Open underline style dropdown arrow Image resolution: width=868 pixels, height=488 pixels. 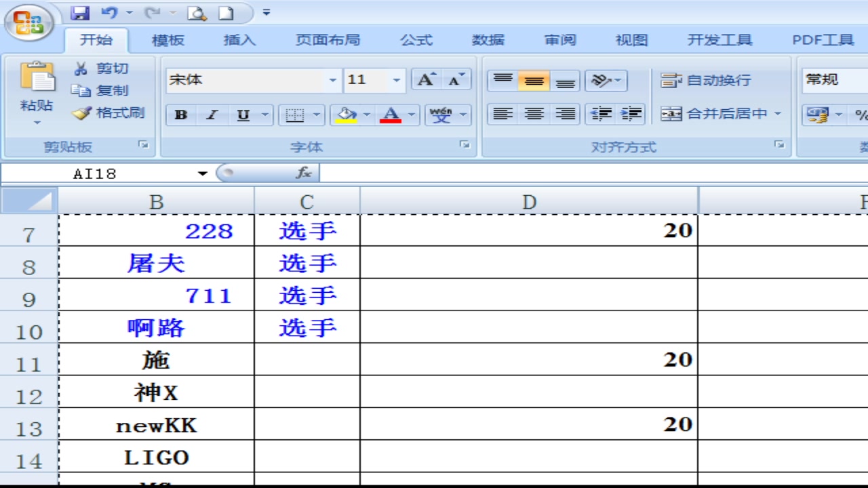point(265,115)
